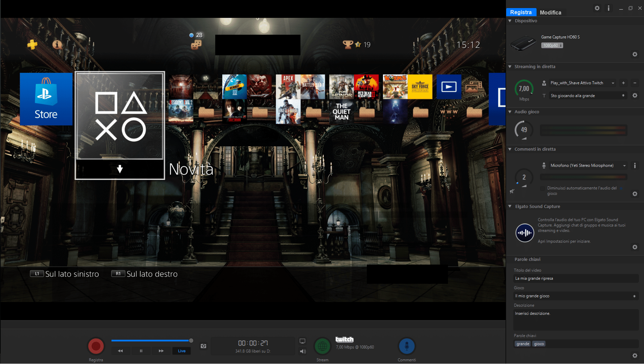This screenshot has width=644, height=364.
Task: Open the APEX Legends game tile
Action: pos(288,87)
